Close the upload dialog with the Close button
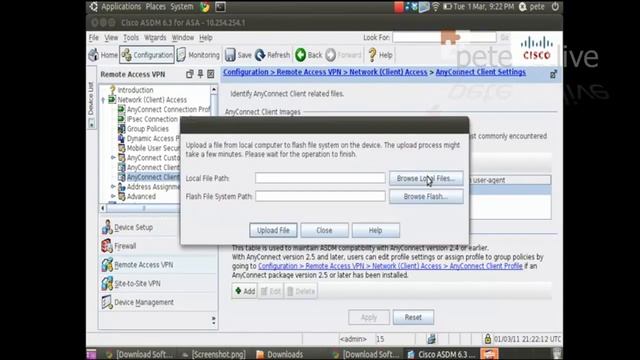640x360 pixels. [324, 230]
